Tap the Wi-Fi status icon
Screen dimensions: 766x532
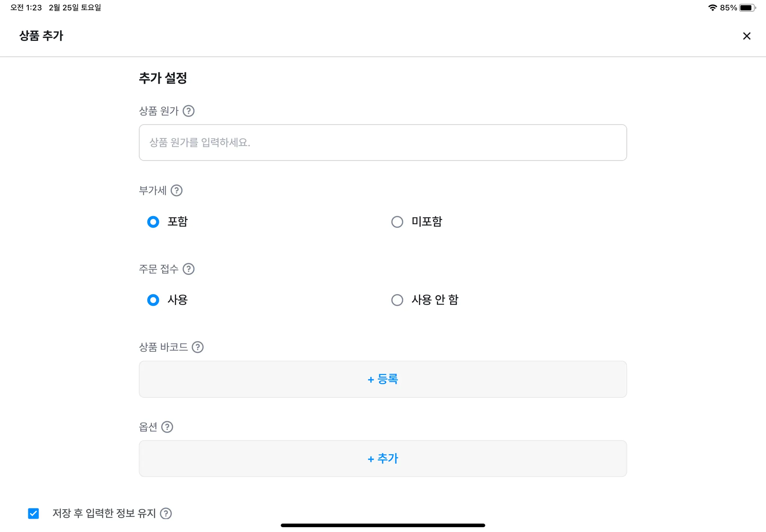[713, 7]
